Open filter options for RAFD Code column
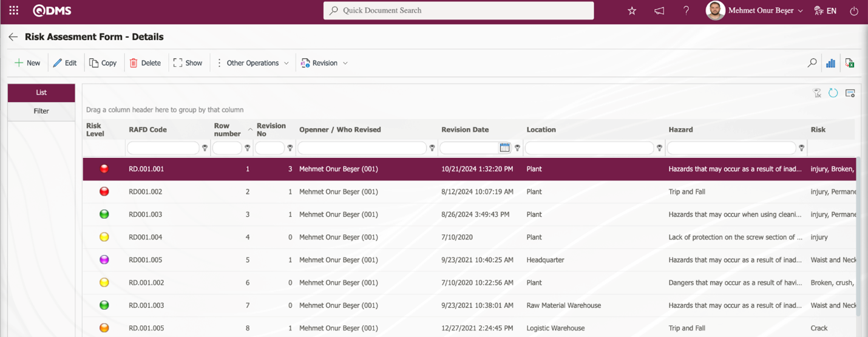The width and height of the screenshot is (868, 337). point(205,148)
